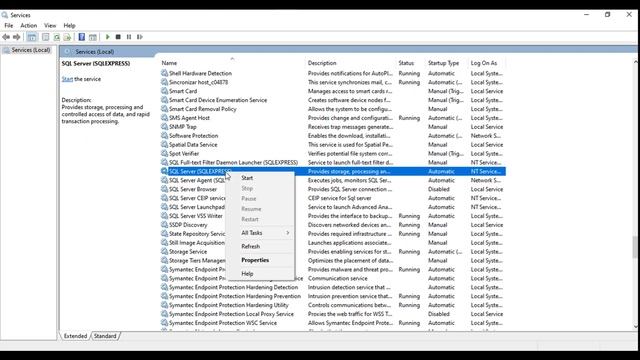
Task: Select the SMS Agent Host service
Action: click(189, 118)
